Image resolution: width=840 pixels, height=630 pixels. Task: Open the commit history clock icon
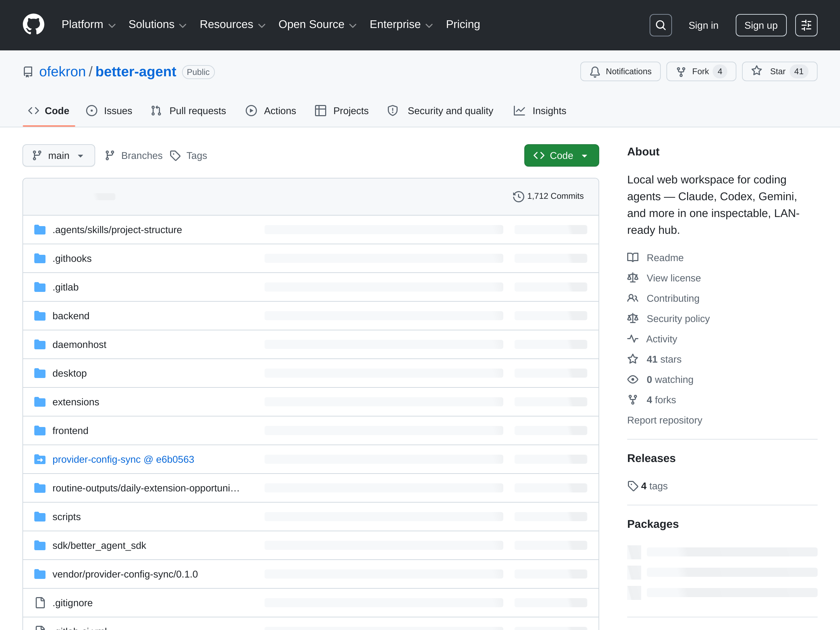click(518, 196)
